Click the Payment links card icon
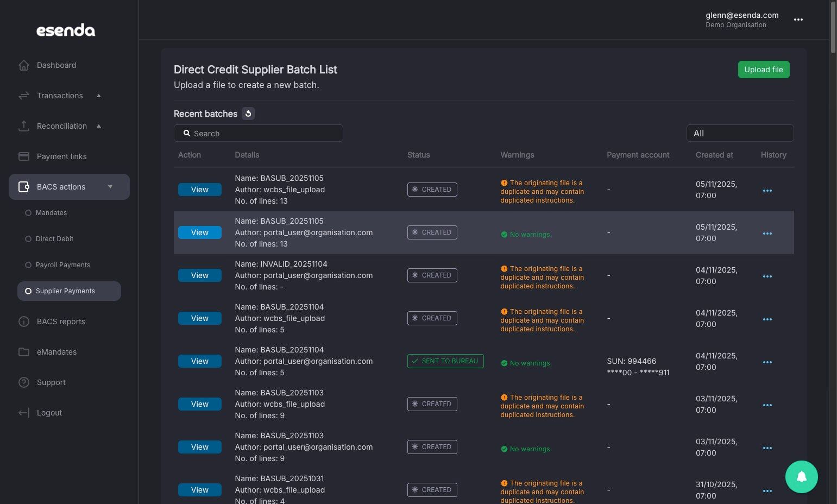 (24, 156)
